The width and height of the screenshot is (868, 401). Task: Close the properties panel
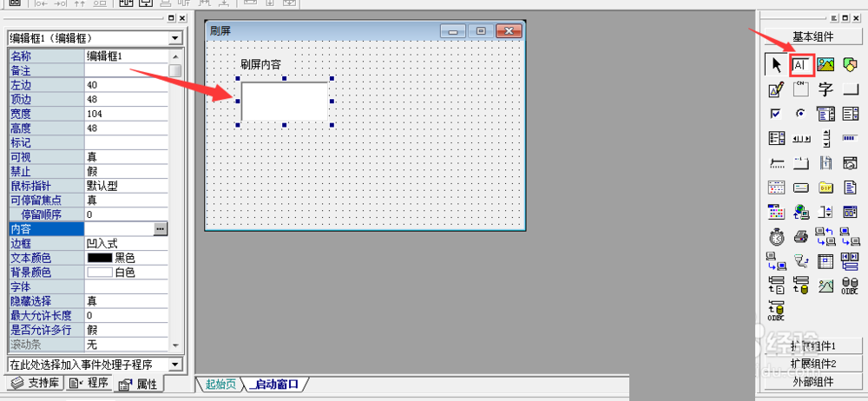click(x=182, y=18)
